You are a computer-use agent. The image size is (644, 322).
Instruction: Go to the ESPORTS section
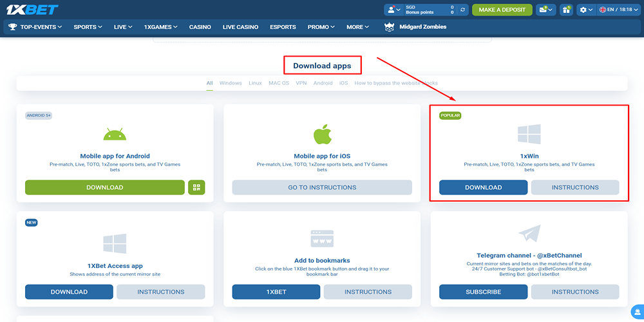coord(283,27)
